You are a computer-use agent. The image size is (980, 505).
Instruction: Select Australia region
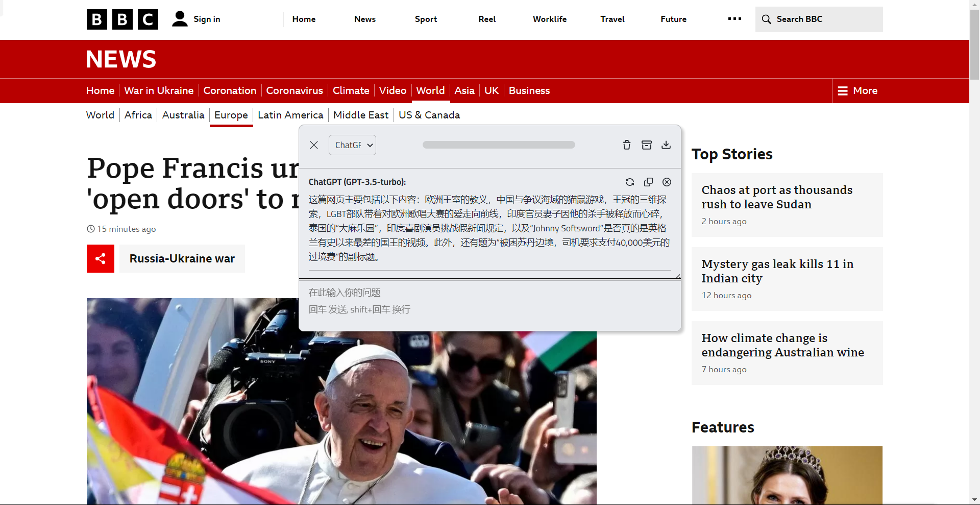(x=183, y=115)
